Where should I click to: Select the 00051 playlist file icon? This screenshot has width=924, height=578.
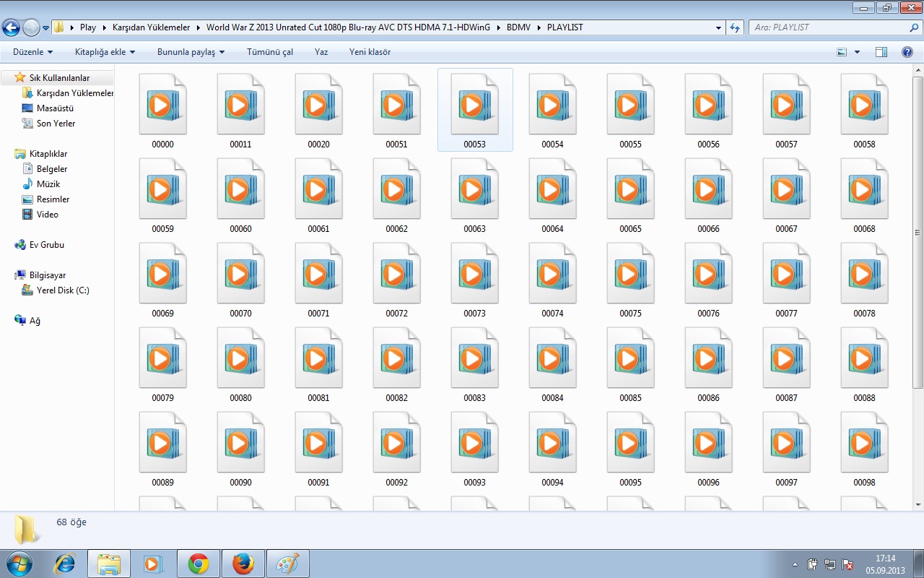click(x=396, y=105)
